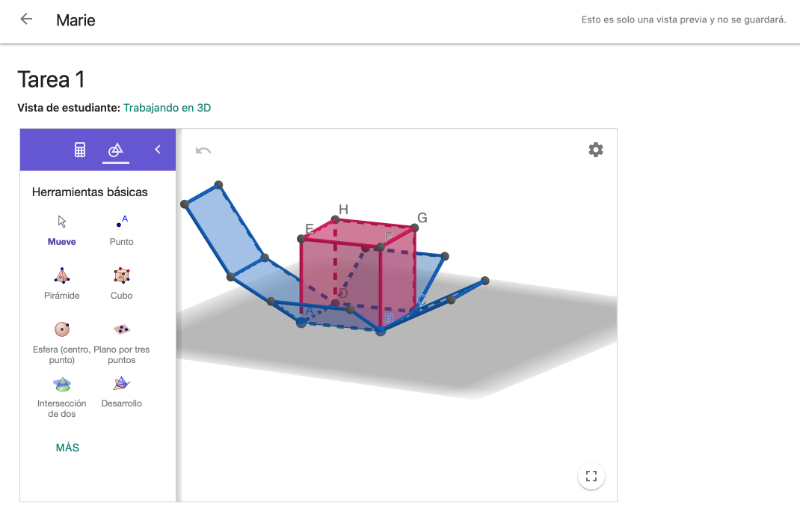The height and width of the screenshot is (509, 800).
Task: Select Plano por tres puntos tool
Action: point(121,341)
